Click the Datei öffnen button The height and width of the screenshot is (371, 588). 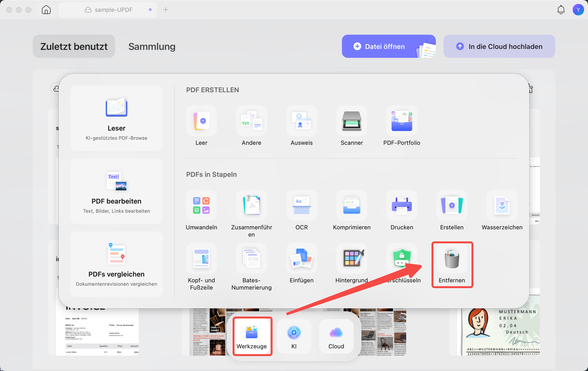coord(389,46)
